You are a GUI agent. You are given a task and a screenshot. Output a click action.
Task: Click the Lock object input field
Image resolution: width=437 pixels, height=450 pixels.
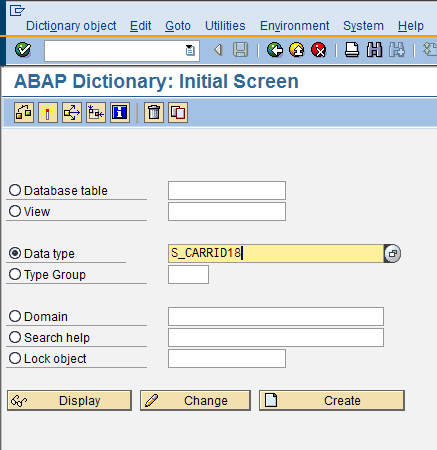tap(227, 359)
